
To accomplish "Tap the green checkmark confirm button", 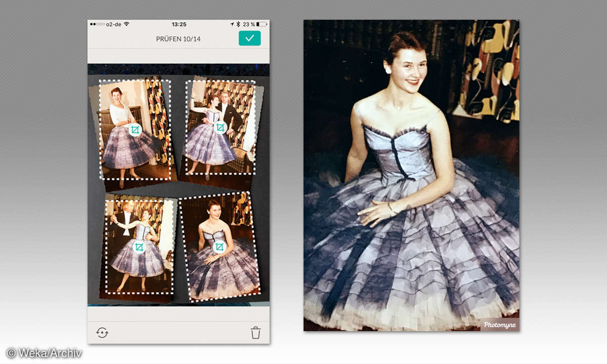I will 249,38.
